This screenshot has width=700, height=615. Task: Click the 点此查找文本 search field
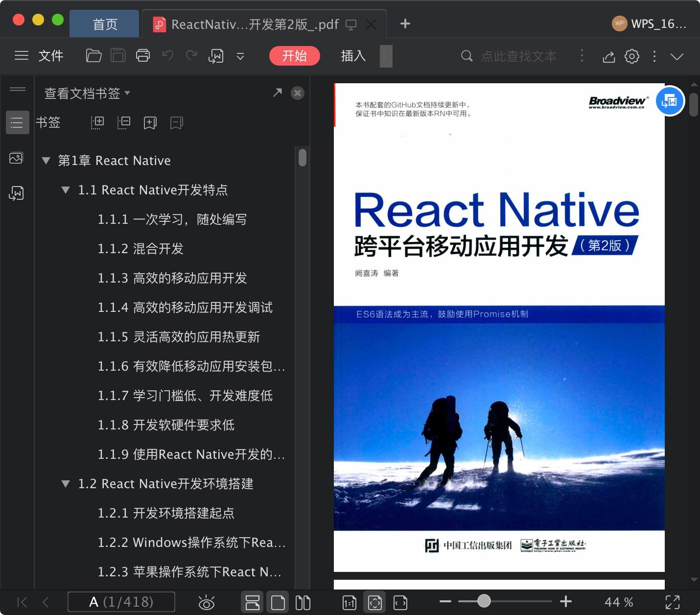click(518, 56)
